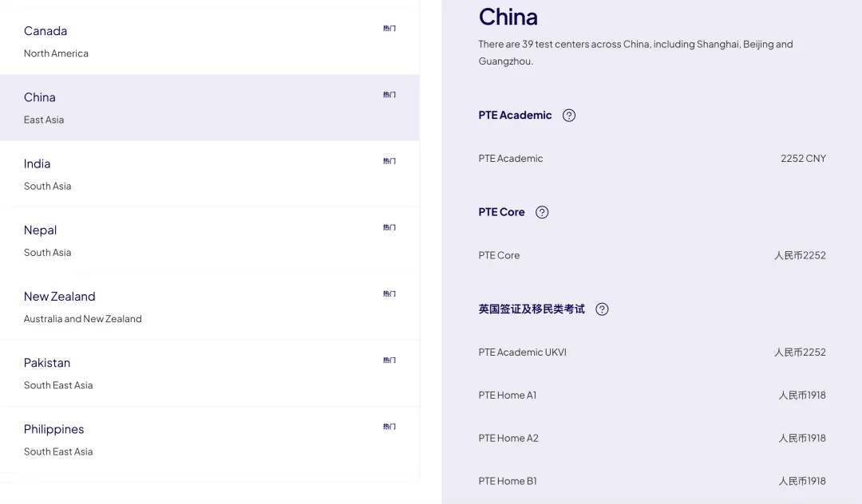This screenshot has width=862, height=504.
Task: Click the PTE Academic section heading
Action: (515, 116)
